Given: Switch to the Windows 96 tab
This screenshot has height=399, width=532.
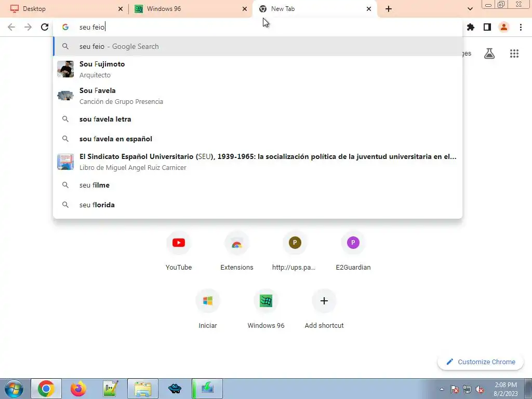Looking at the screenshot, I should (x=190, y=9).
